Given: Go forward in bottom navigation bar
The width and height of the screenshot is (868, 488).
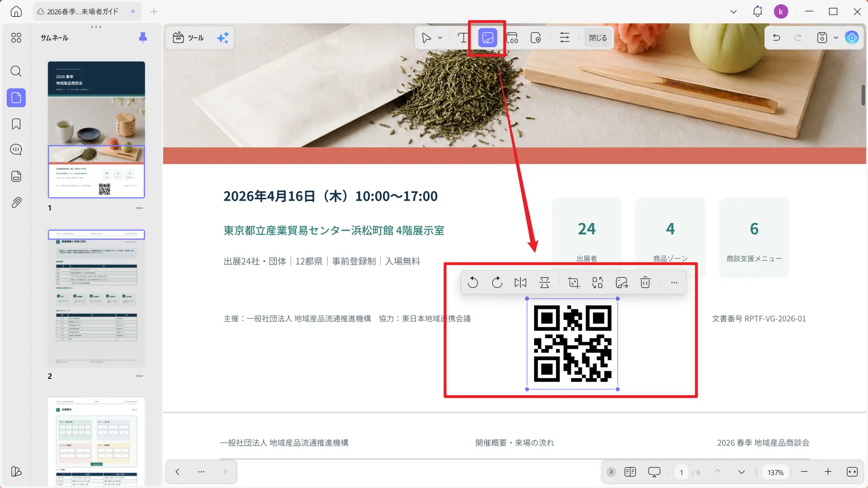Looking at the screenshot, I should [225, 472].
